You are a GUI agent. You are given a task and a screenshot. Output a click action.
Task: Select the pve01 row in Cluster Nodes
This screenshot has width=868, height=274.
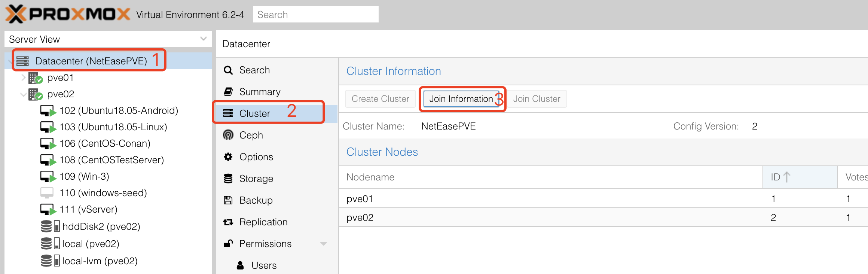(x=603, y=198)
